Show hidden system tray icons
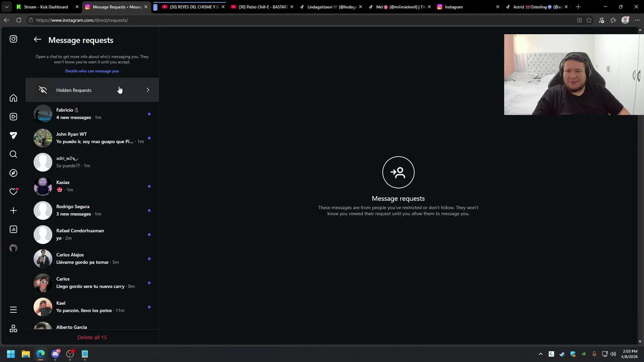Screen dimensions: 644x362 click(541, 354)
